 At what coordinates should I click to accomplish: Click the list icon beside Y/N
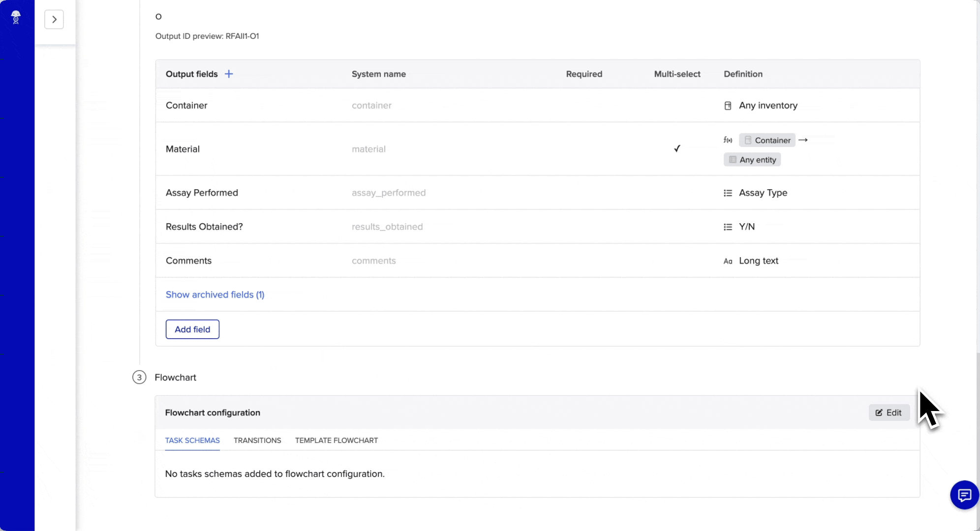pyautogui.click(x=728, y=227)
